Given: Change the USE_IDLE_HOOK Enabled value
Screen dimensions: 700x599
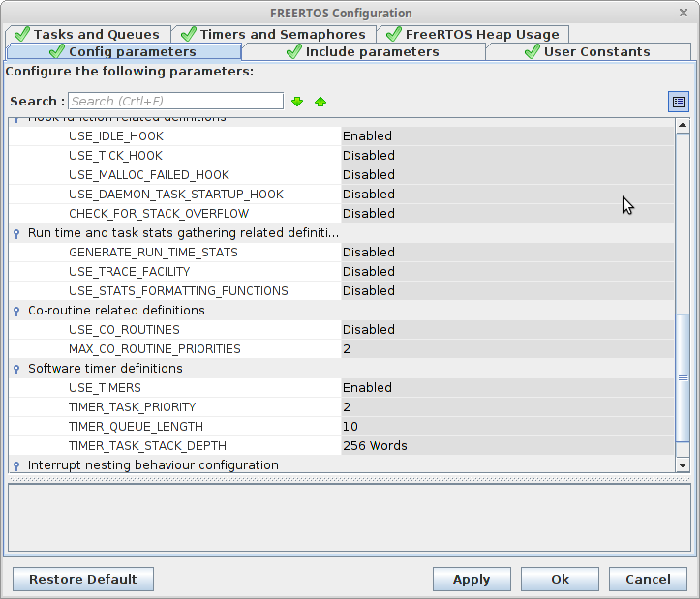Looking at the screenshot, I should tap(507, 136).
